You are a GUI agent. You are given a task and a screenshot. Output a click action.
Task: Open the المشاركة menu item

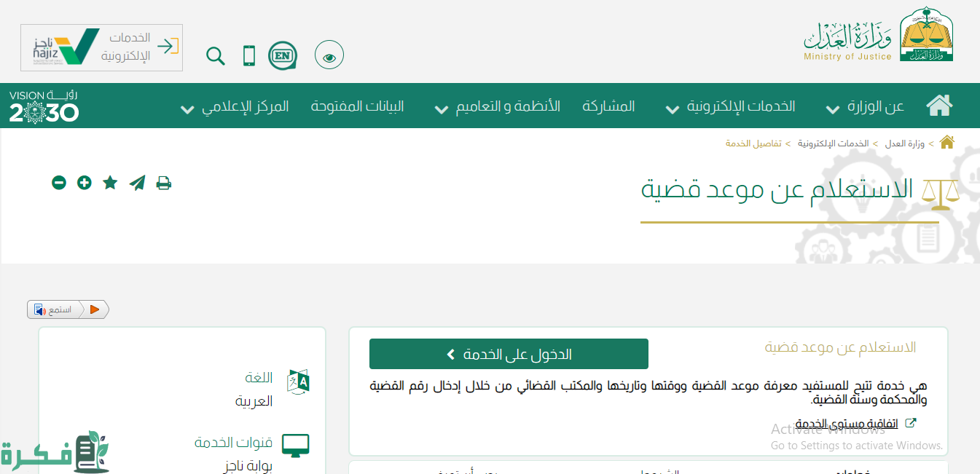pyautogui.click(x=608, y=106)
